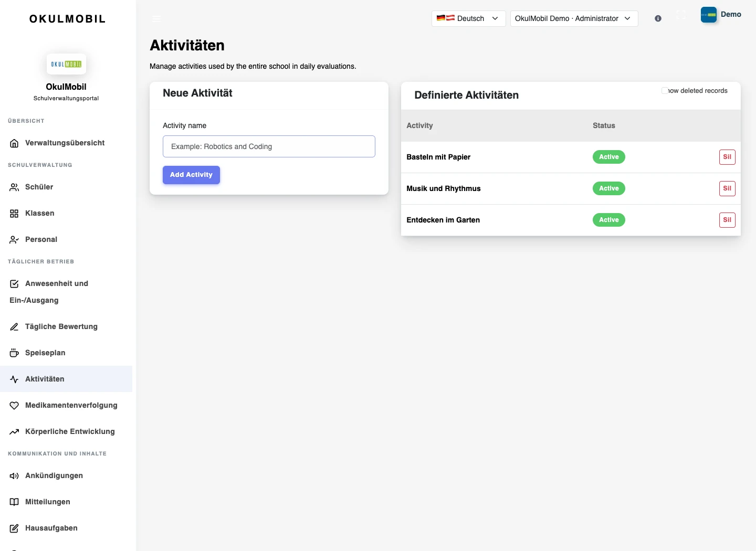Screen dimensions: 756x551
Task: Click the Active badge for Musik und Rhythmus
Action: [x=609, y=188]
